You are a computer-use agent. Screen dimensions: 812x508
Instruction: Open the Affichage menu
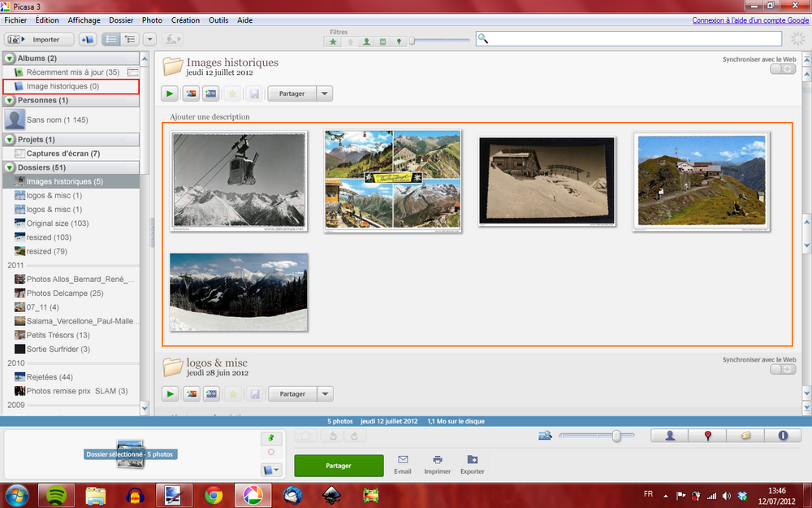(x=84, y=20)
